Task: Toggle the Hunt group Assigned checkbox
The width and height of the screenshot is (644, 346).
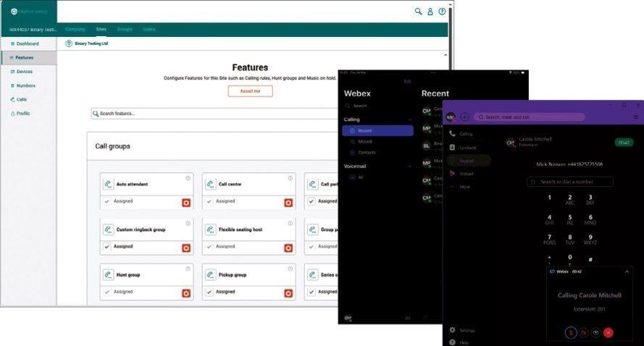Action: 106,292
